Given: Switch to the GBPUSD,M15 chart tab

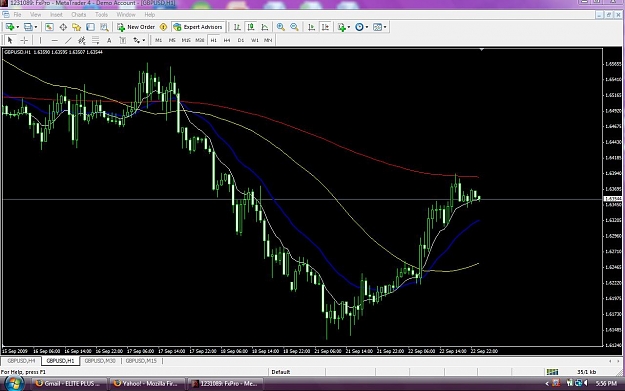Looking at the screenshot, I should point(141,361).
